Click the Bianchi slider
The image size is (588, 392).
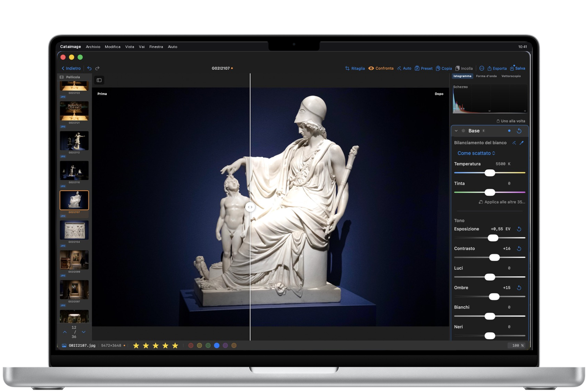pos(490,316)
